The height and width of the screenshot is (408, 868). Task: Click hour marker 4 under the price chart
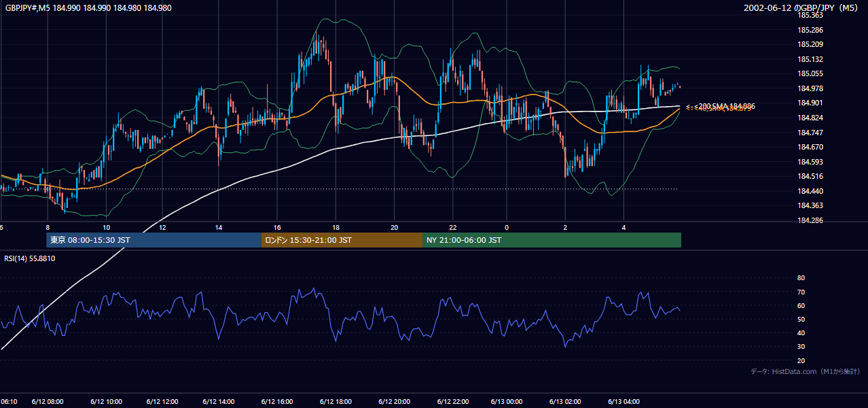[x=623, y=227]
